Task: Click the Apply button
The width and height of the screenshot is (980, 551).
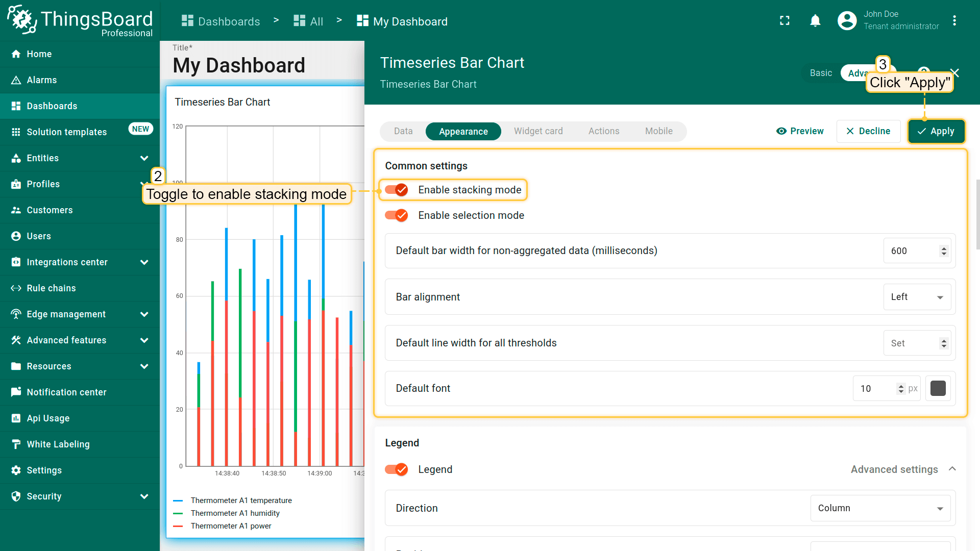Action: coord(936,131)
